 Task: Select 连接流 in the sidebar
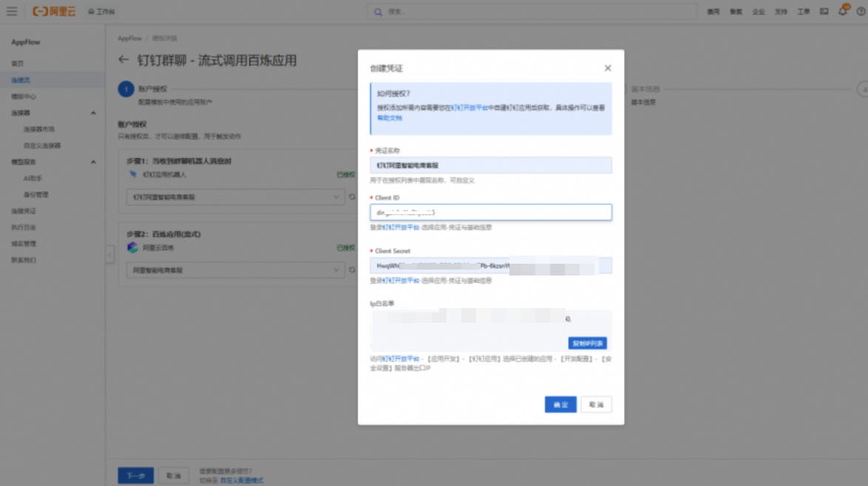click(x=21, y=81)
